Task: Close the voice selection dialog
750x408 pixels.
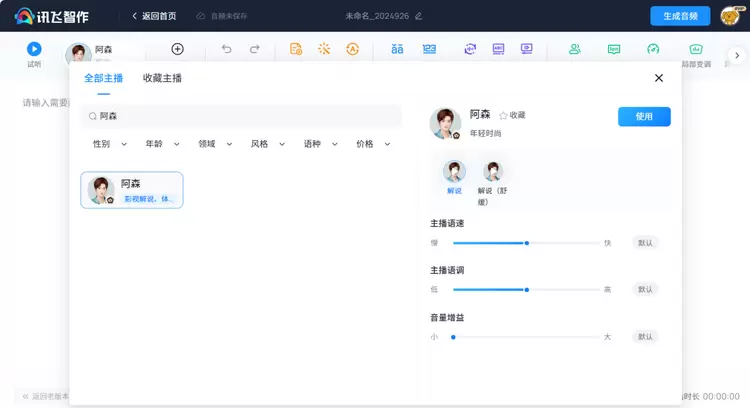Action: pyautogui.click(x=658, y=78)
